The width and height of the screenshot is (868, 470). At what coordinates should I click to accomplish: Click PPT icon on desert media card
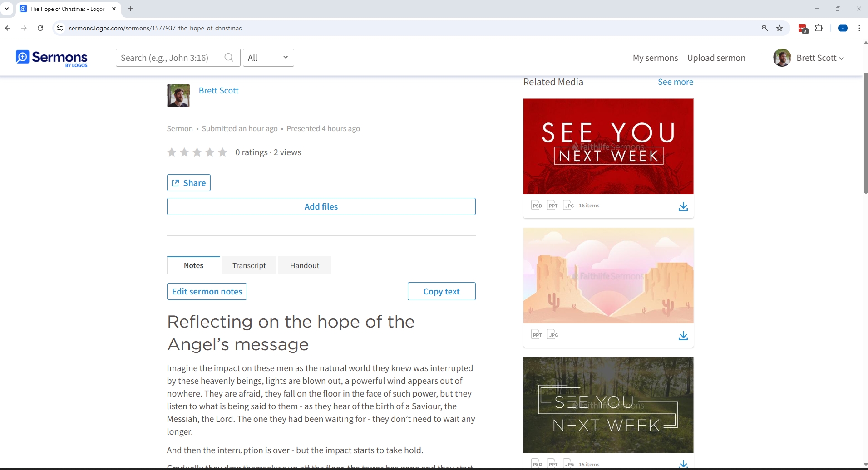(x=537, y=334)
